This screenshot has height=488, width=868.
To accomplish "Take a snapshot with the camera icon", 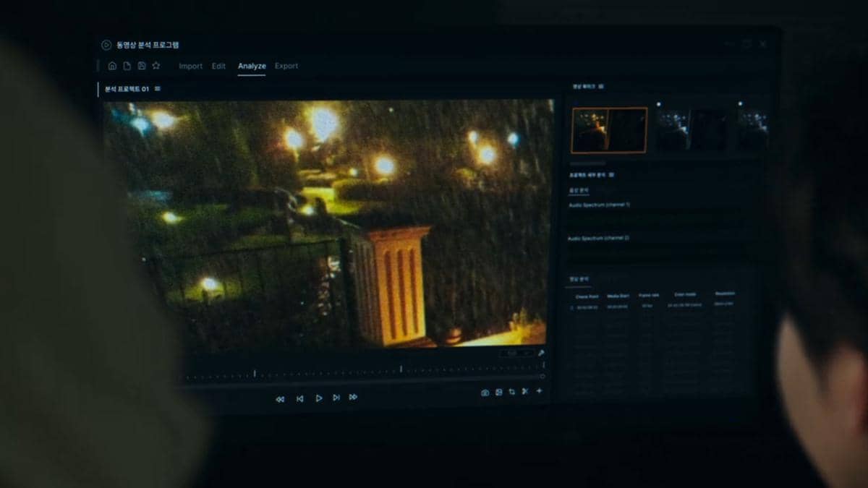I will click(x=485, y=392).
